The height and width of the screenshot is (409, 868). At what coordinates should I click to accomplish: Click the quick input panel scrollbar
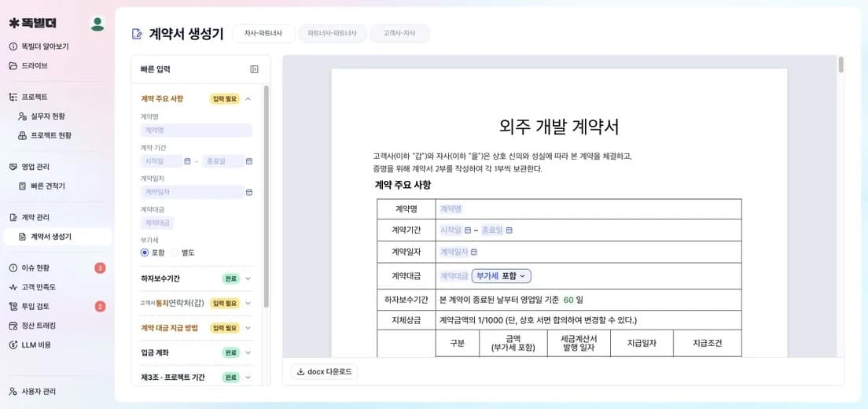(x=267, y=197)
